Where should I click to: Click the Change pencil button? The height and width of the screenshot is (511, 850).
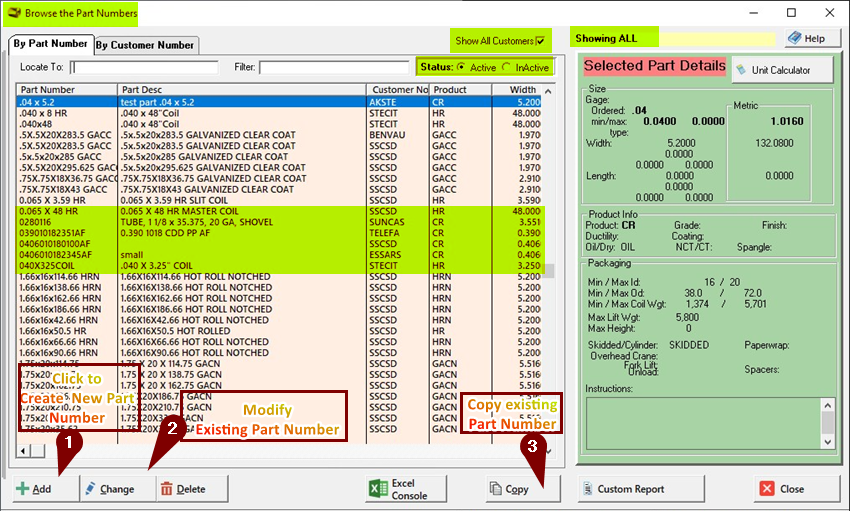(109, 489)
